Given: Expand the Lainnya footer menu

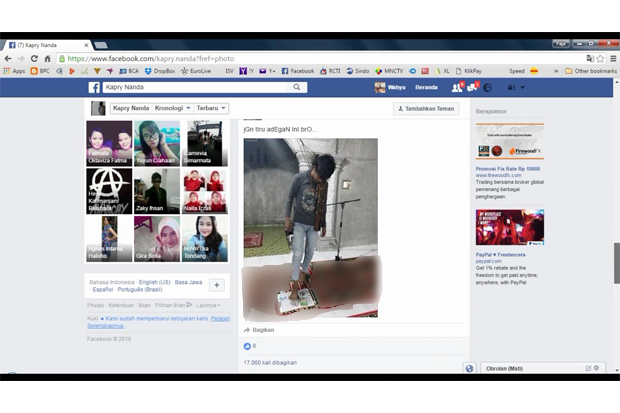Looking at the screenshot, I should point(208,305).
